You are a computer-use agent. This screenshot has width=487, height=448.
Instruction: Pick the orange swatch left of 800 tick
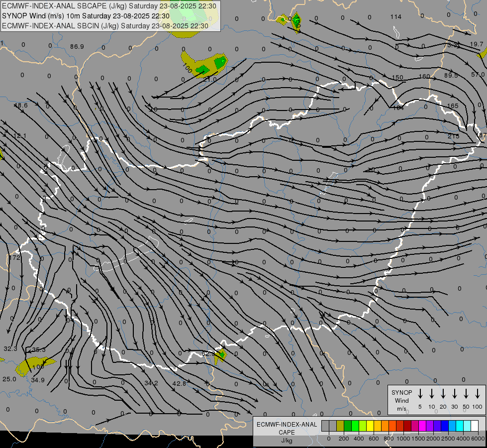pos(385,426)
